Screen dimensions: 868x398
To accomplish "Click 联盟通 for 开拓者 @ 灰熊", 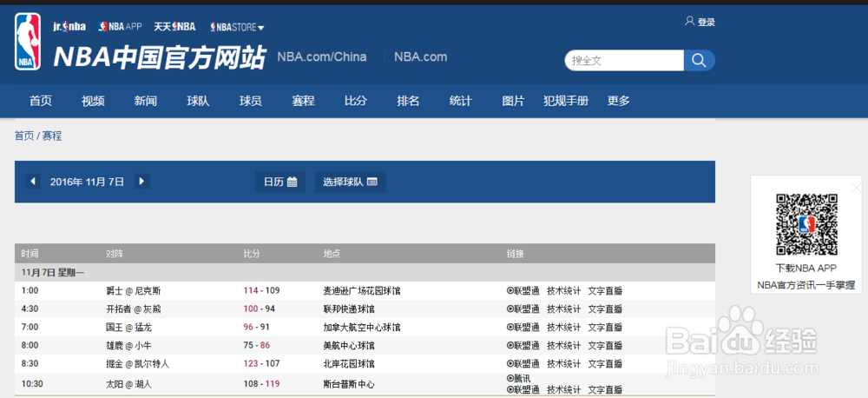I will click(523, 309).
